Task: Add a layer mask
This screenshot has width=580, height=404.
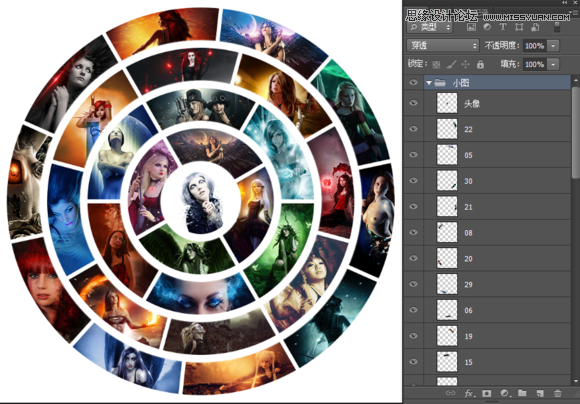Action: tap(487, 393)
